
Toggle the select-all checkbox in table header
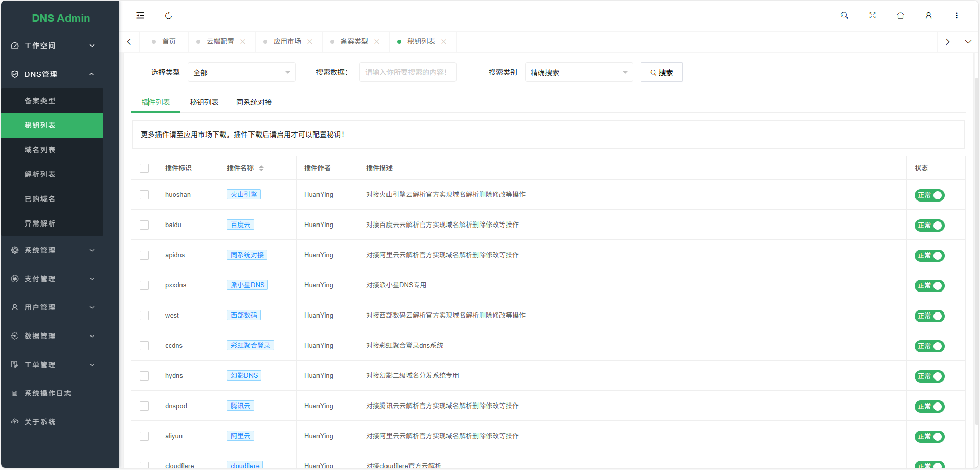click(x=144, y=168)
